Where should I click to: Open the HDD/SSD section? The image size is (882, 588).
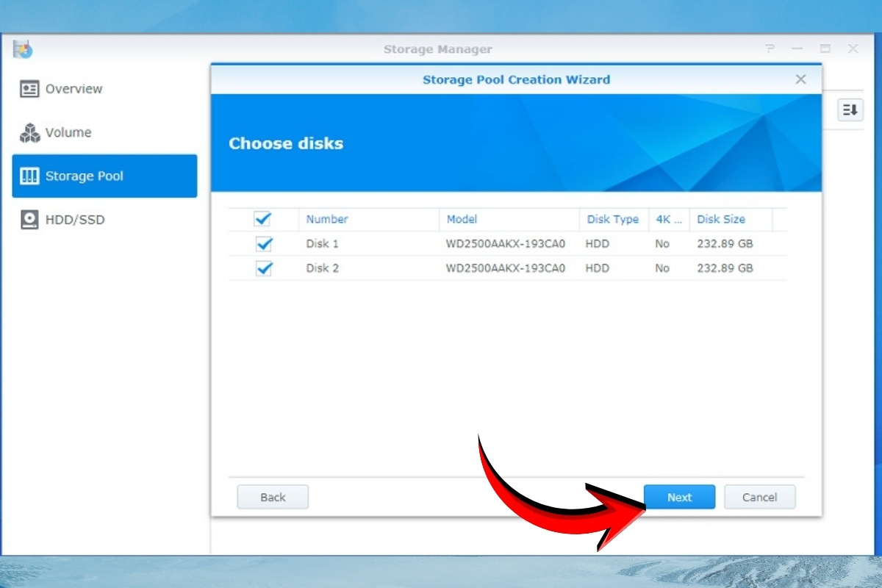coord(104,219)
